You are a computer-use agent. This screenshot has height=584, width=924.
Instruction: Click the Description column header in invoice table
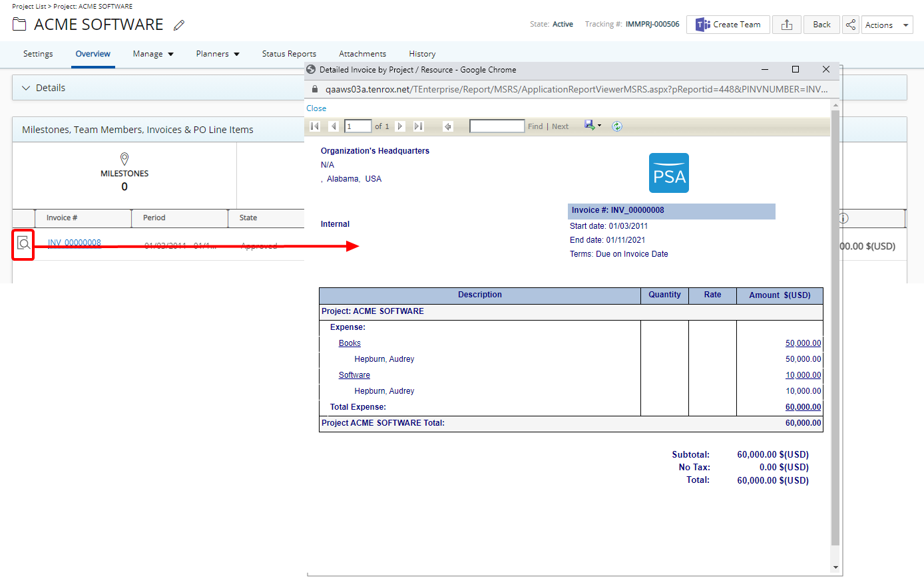(480, 295)
